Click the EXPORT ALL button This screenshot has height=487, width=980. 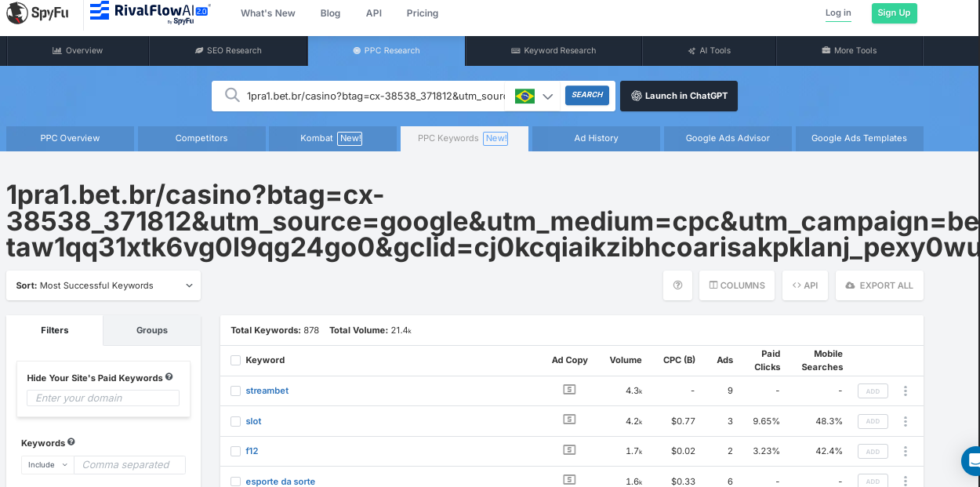pos(880,285)
